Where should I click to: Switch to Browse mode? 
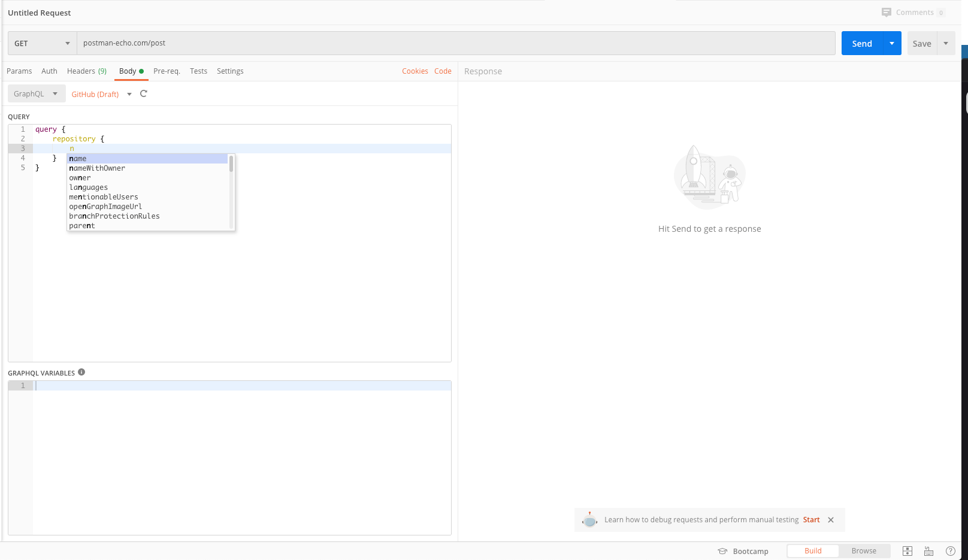click(864, 550)
